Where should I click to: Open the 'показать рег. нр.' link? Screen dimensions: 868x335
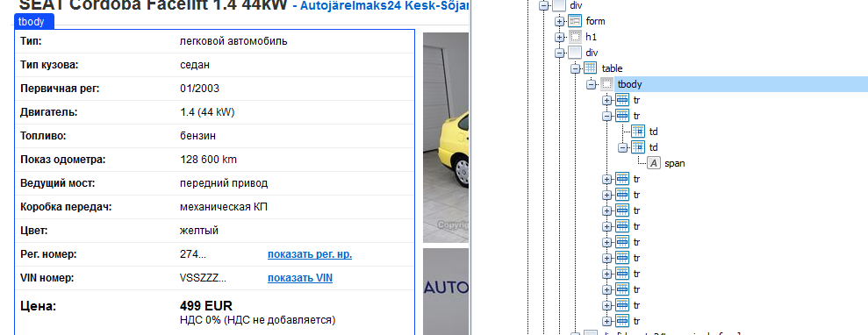(310, 254)
